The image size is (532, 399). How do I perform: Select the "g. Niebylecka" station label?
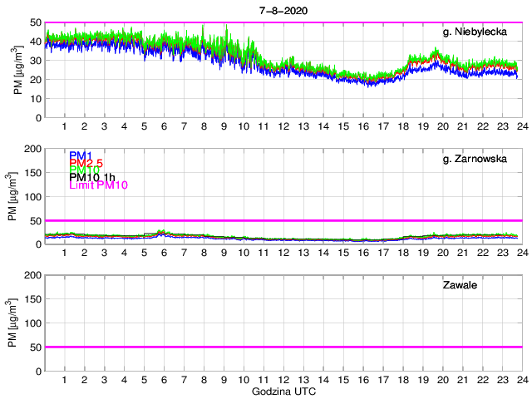pos(475,32)
